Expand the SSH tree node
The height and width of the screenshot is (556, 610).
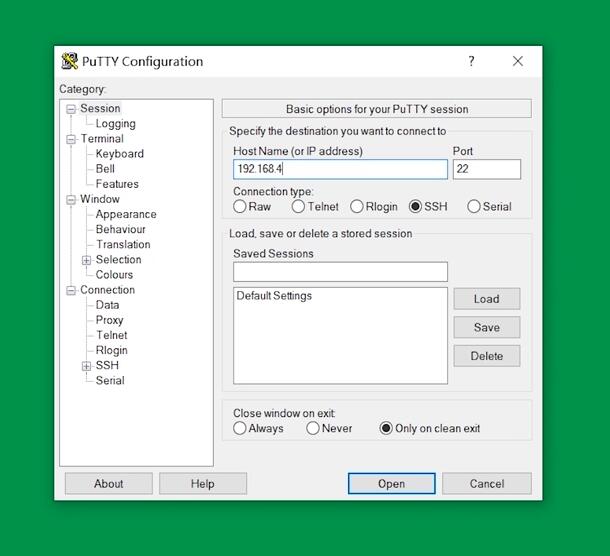coord(86,366)
